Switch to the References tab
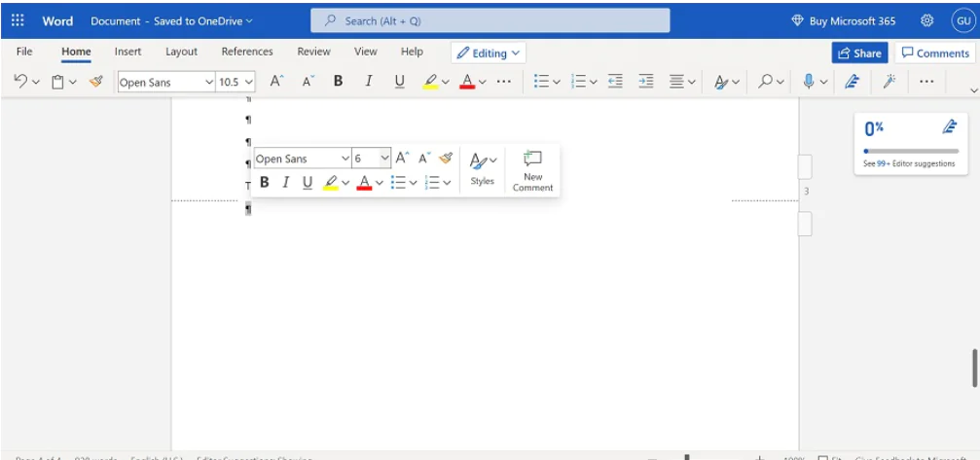 click(247, 52)
